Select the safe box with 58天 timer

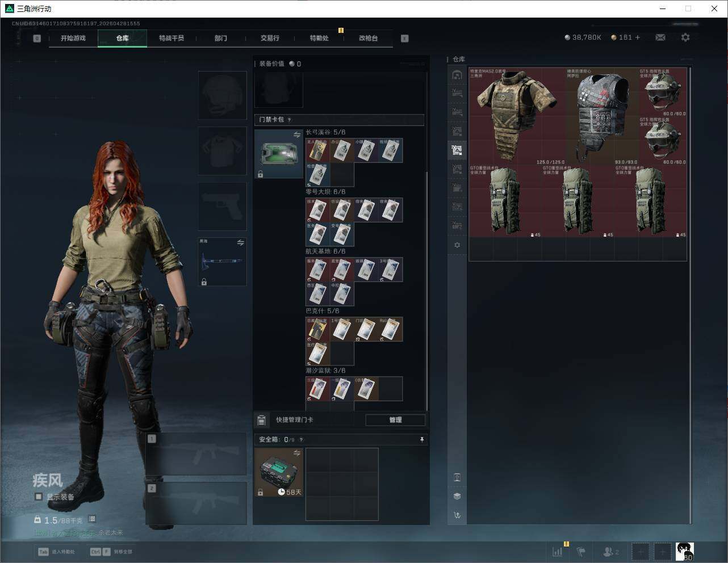tap(278, 472)
